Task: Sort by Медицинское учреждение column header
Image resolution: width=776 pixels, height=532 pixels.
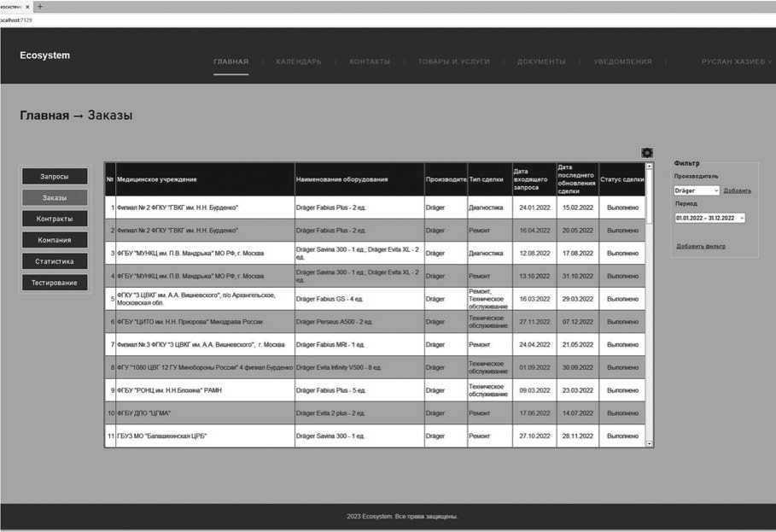Action: pos(205,179)
